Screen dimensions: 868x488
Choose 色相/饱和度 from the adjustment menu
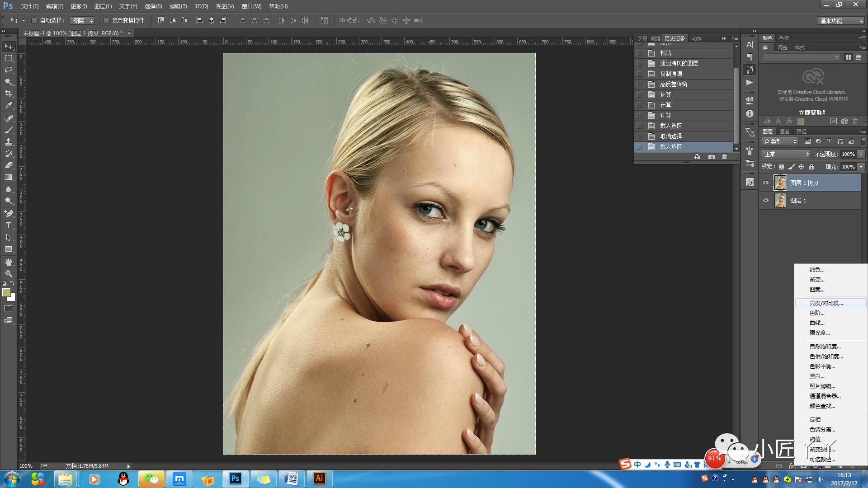coord(831,357)
